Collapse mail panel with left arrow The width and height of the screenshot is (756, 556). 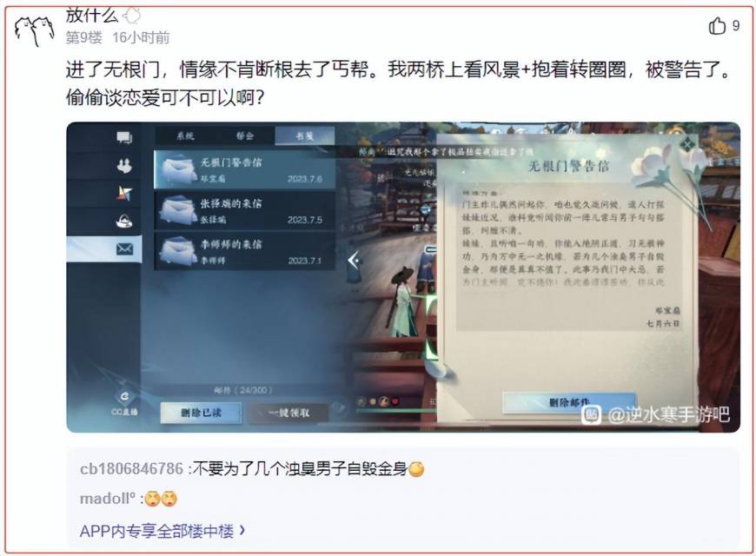point(354,261)
